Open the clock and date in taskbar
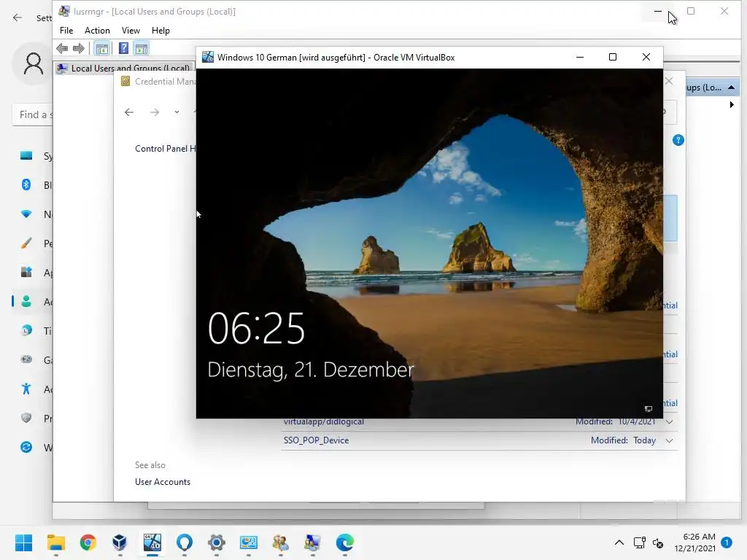Image resolution: width=747 pixels, height=560 pixels. click(x=695, y=542)
